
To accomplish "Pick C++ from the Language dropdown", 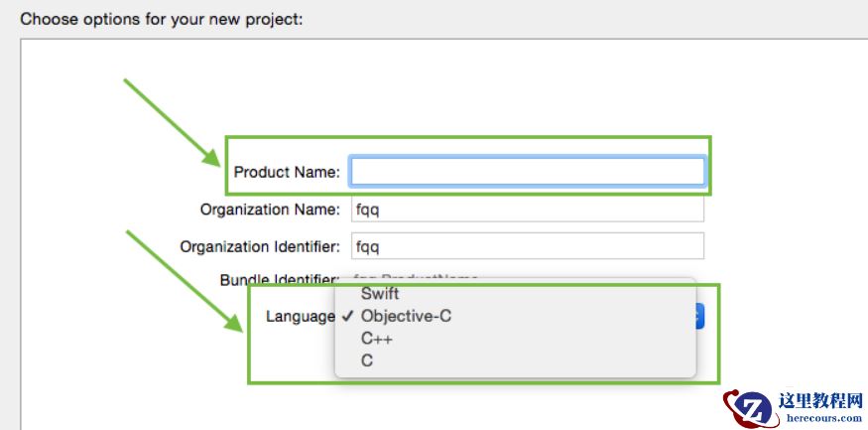I will coord(377,339).
